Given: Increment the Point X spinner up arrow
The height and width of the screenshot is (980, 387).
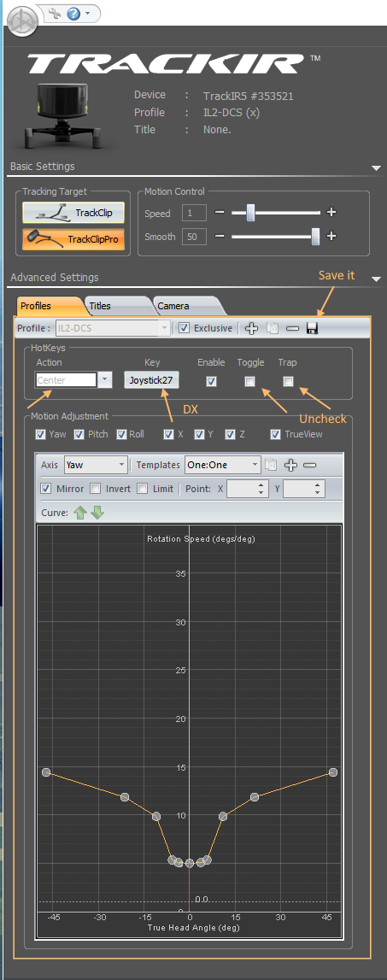Looking at the screenshot, I should [x=262, y=485].
